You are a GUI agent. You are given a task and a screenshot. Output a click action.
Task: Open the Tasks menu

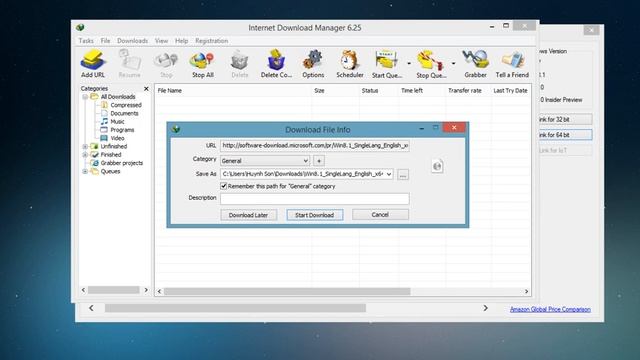86,41
